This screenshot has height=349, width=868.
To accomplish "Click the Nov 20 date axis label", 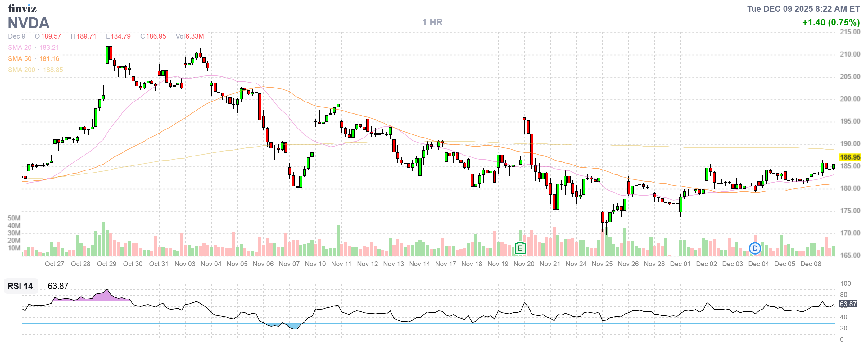I will click(524, 264).
